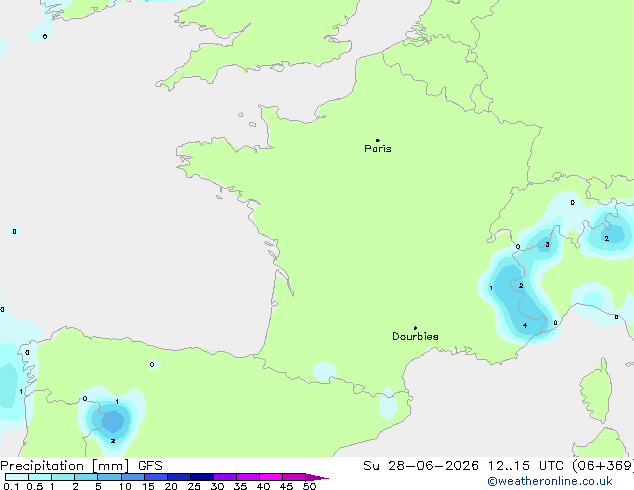634x490 pixels.
Task: Click the contour value 3 near Switzerland
Action: tap(547, 245)
